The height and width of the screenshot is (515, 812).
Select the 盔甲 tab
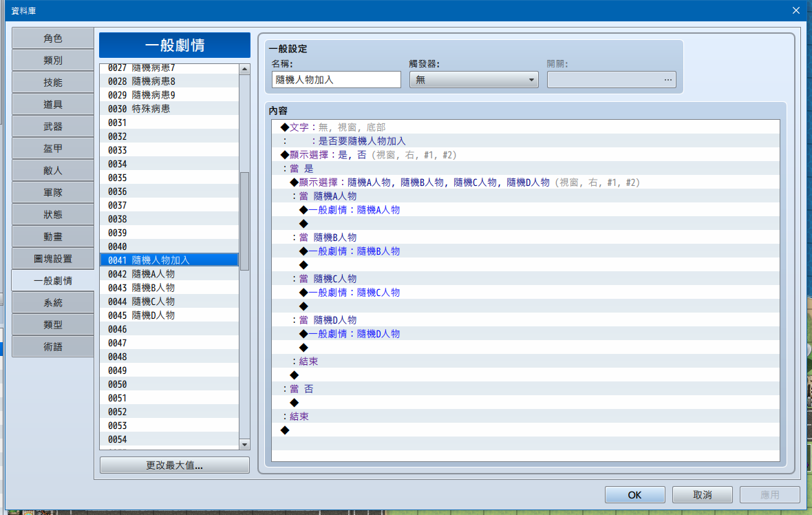(53, 148)
